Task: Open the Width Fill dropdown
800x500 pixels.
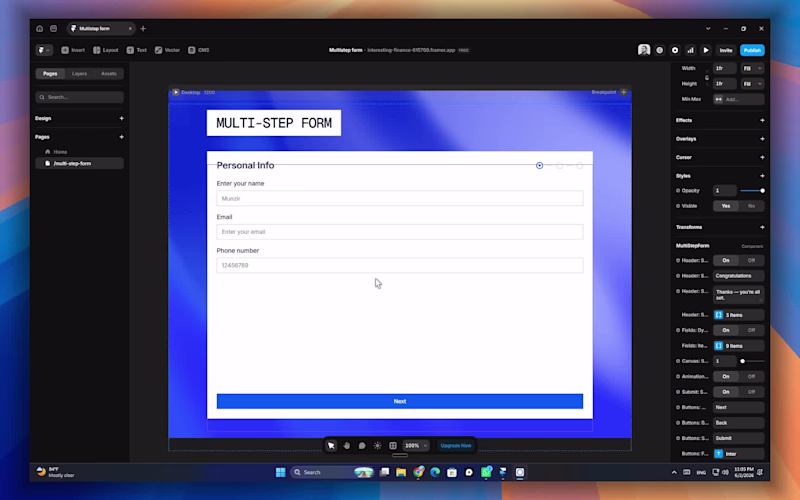Action: point(752,68)
